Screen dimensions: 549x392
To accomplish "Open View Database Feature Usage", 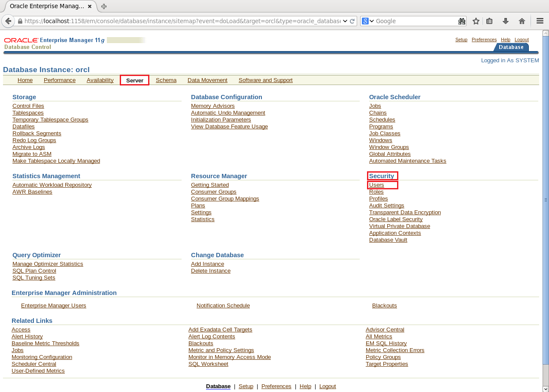I will tap(229, 127).
